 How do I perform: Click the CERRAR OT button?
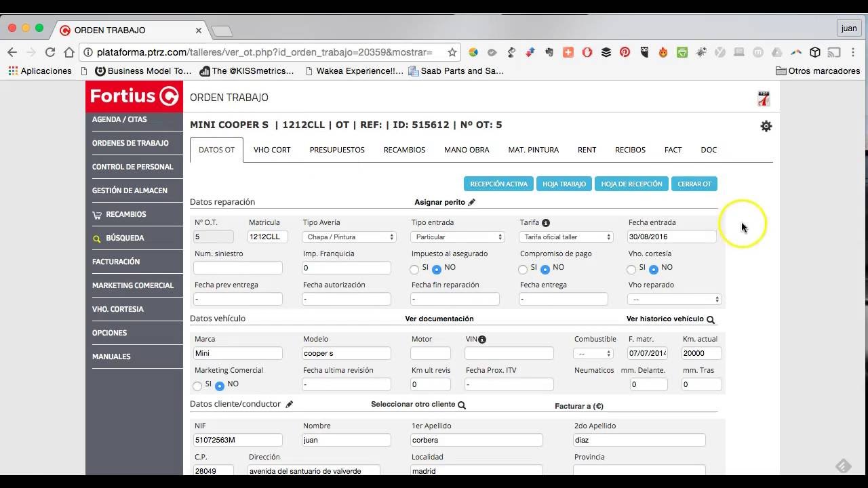tap(694, 184)
